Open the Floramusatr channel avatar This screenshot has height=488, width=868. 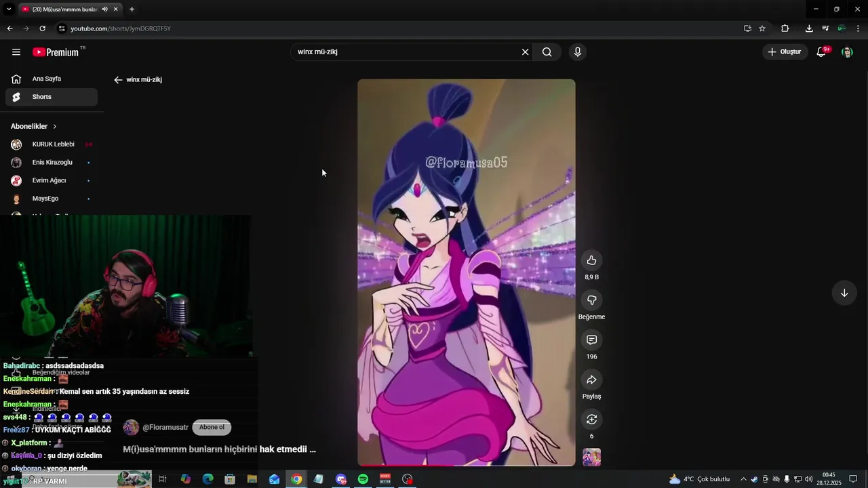[x=131, y=428]
